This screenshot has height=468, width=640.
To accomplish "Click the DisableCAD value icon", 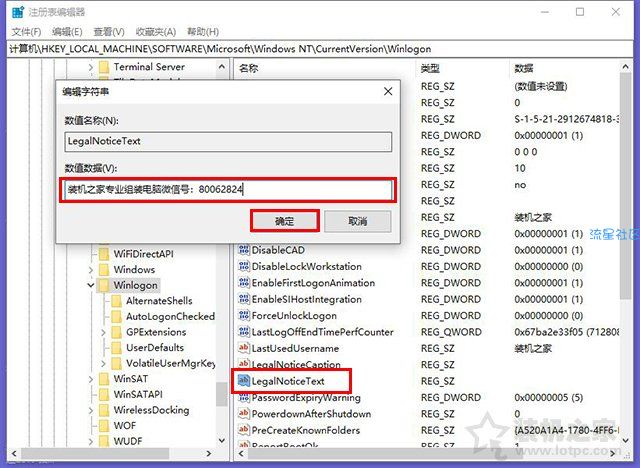I will coord(244,250).
